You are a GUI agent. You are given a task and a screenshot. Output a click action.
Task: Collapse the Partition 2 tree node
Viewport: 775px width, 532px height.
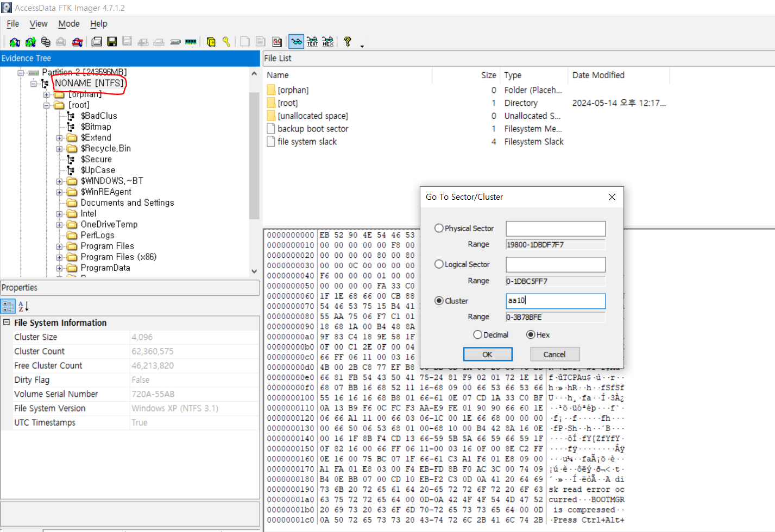pos(21,72)
